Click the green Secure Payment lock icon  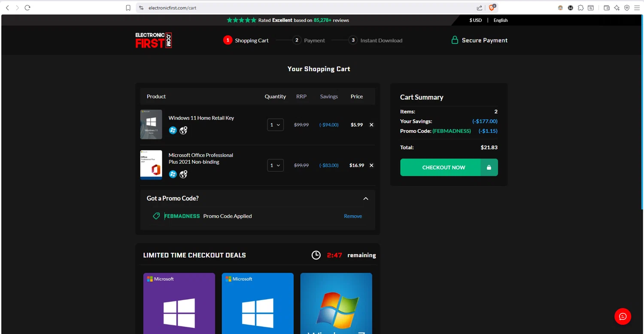(x=455, y=40)
